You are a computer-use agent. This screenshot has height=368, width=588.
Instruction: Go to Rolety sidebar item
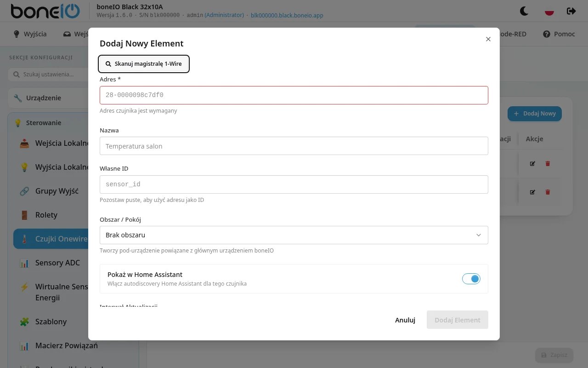51,215
